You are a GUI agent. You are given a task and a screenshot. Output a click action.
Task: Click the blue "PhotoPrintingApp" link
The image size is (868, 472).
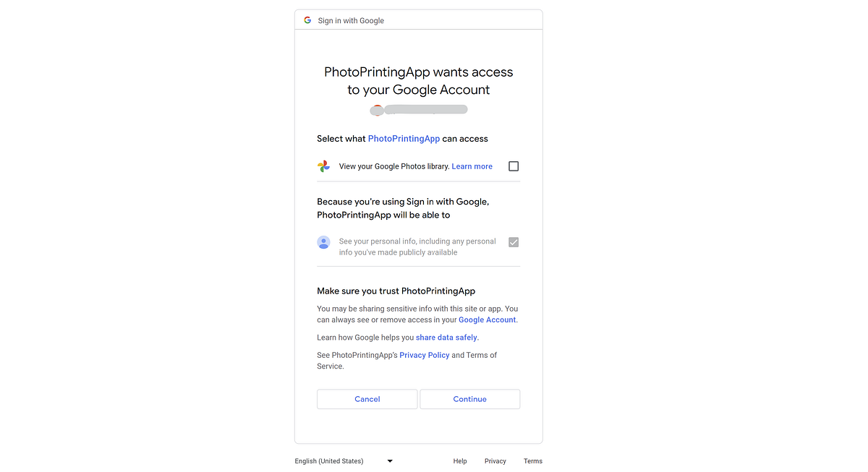(x=404, y=138)
